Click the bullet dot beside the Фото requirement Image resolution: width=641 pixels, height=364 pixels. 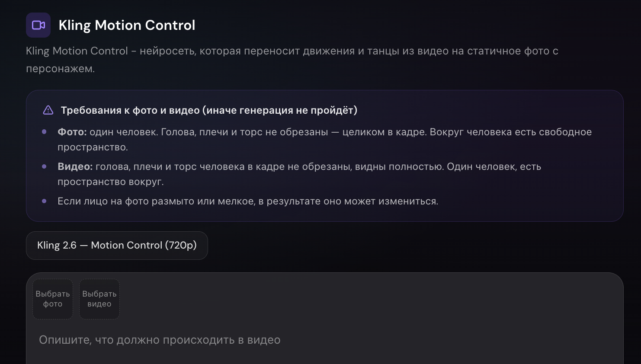[x=44, y=132]
